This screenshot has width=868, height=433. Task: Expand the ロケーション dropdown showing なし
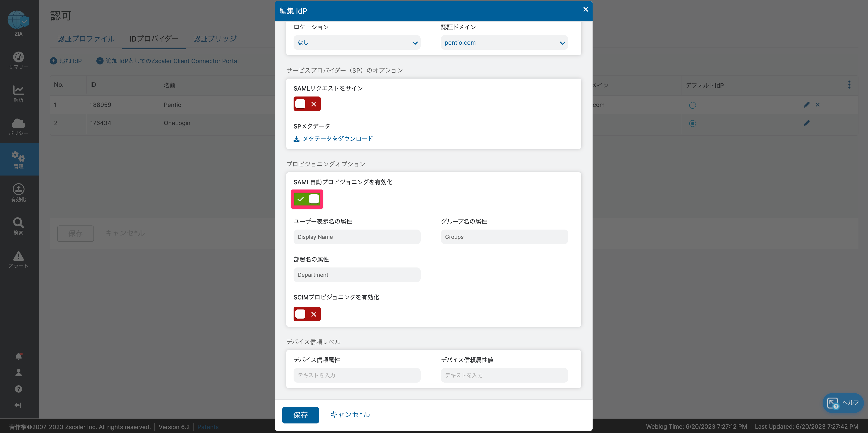[x=357, y=42]
